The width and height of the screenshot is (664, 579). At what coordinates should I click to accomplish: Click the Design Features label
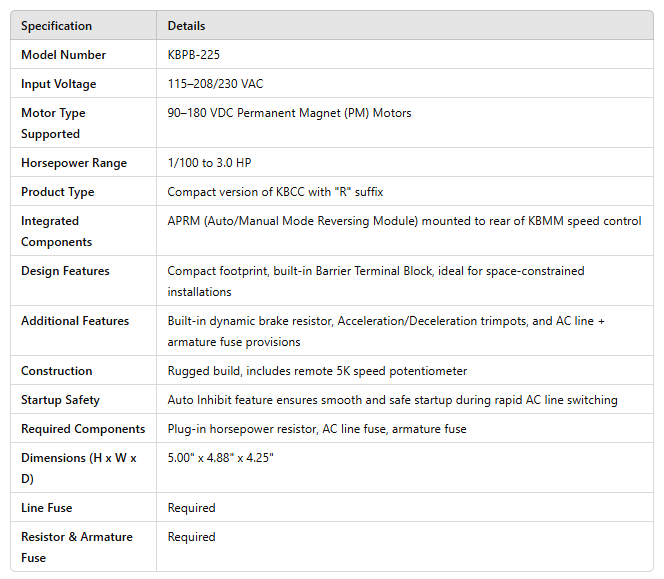[65, 271]
